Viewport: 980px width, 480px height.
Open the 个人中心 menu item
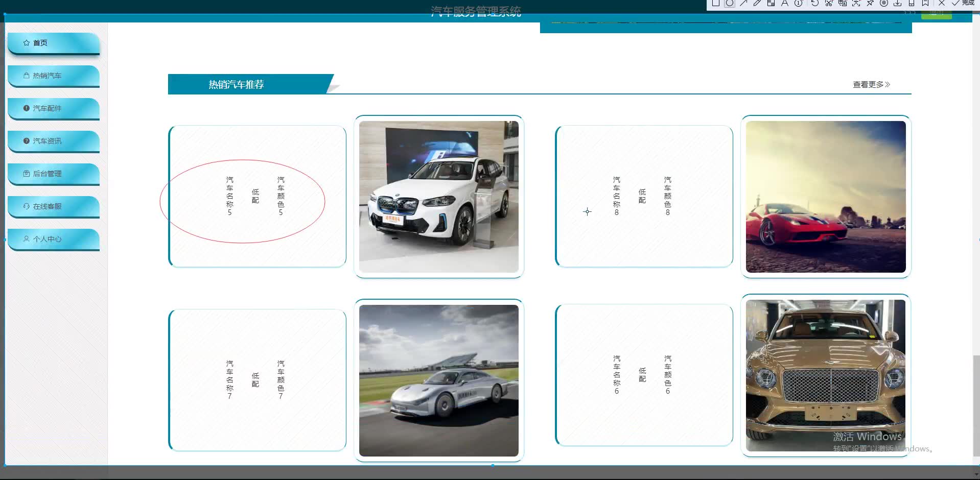(x=53, y=239)
